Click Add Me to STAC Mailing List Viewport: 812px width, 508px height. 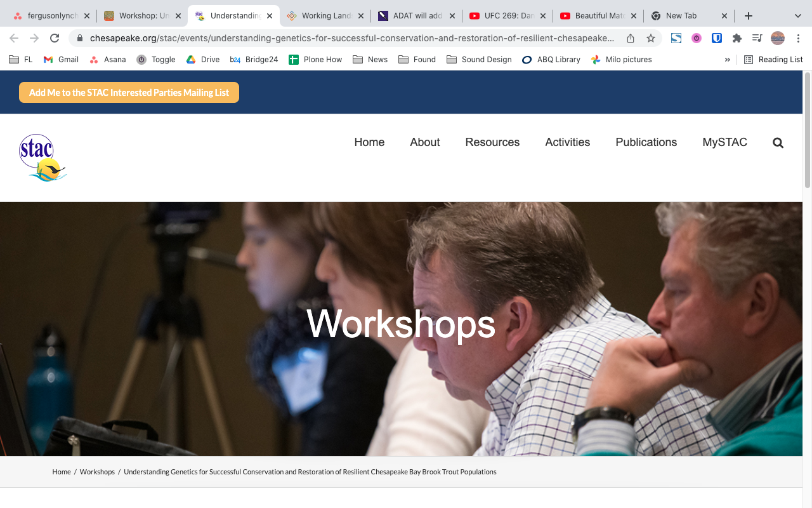click(x=129, y=92)
